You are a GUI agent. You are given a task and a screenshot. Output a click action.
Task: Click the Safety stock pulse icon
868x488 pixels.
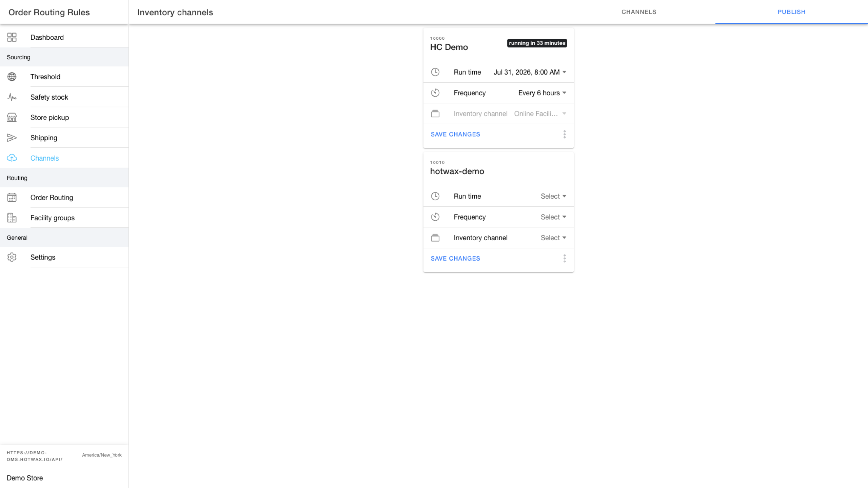12,97
